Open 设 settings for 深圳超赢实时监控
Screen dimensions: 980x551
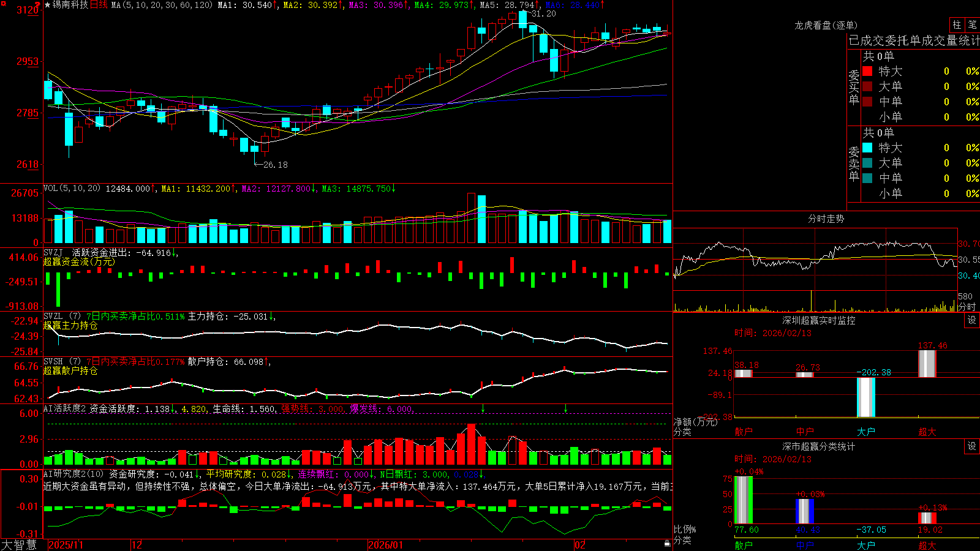971,320
